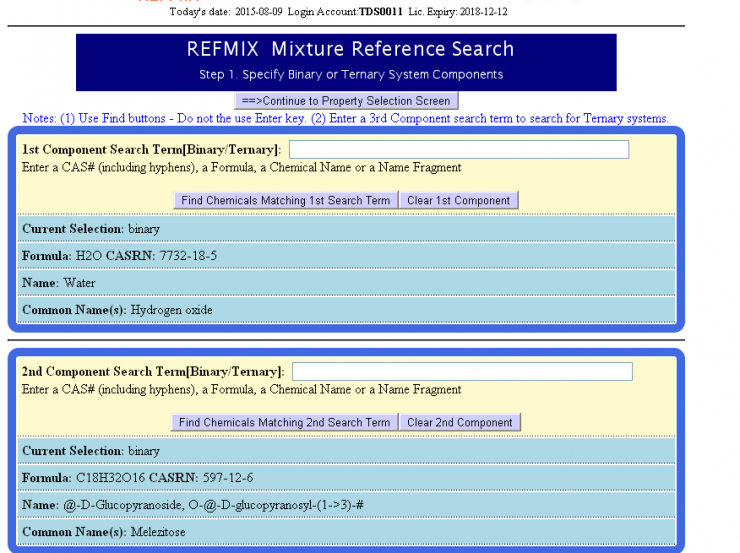Click the license expiry date 2018-12-12
Image resolution: width=740 pixels, height=553 pixels.
pyautogui.click(x=483, y=12)
